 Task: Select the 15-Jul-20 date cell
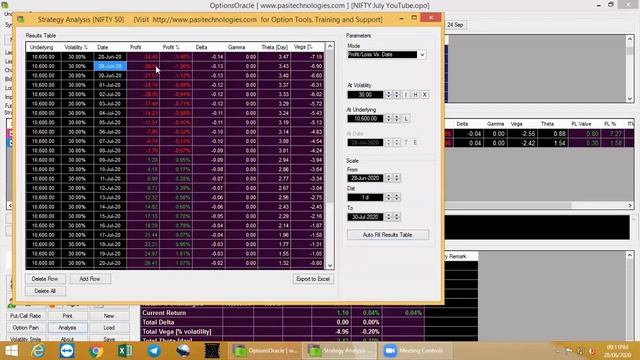110,216
